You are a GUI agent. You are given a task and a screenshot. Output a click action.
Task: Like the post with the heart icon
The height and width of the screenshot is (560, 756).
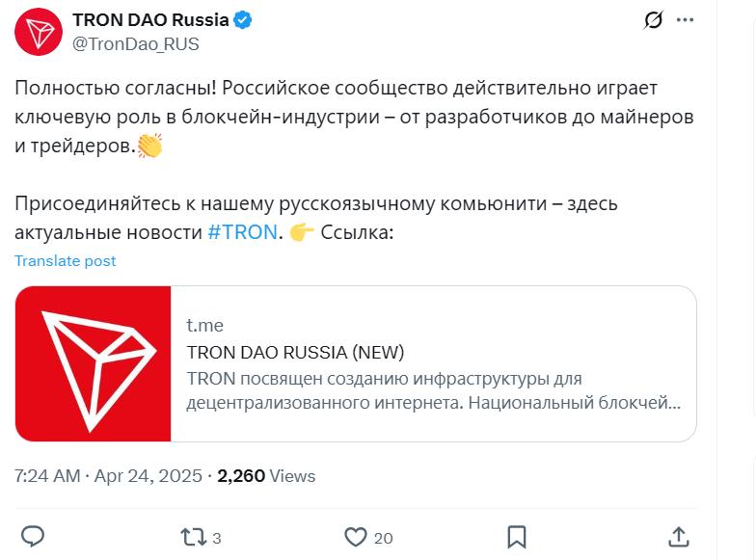click(x=356, y=536)
